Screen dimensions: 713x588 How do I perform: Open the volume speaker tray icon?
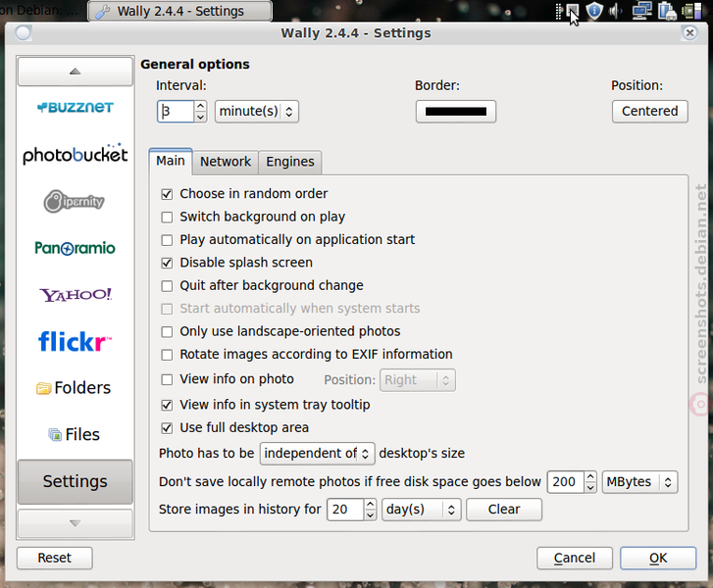[615, 11]
